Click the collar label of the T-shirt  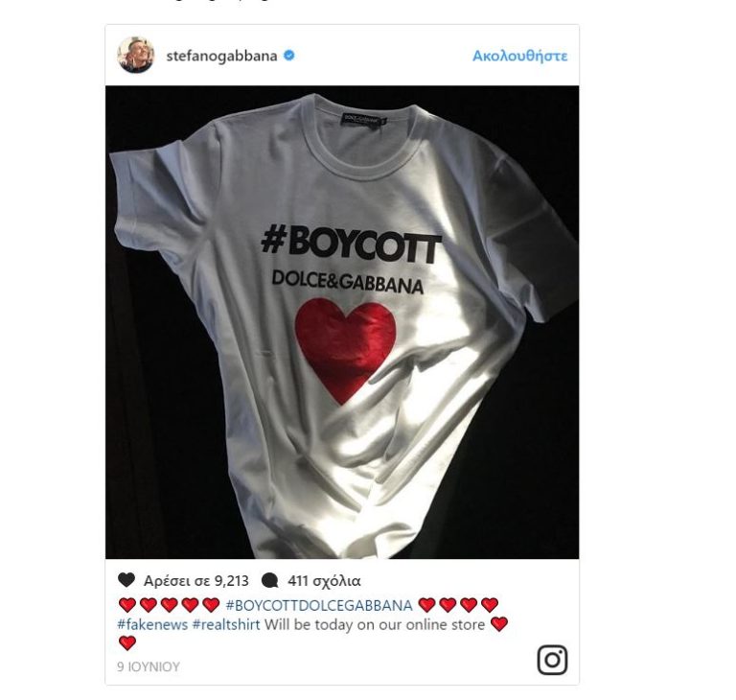[x=365, y=120]
